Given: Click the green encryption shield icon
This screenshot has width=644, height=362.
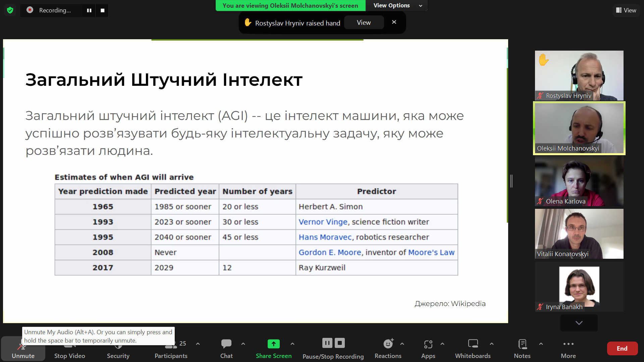Looking at the screenshot, I should coord(10,10).
